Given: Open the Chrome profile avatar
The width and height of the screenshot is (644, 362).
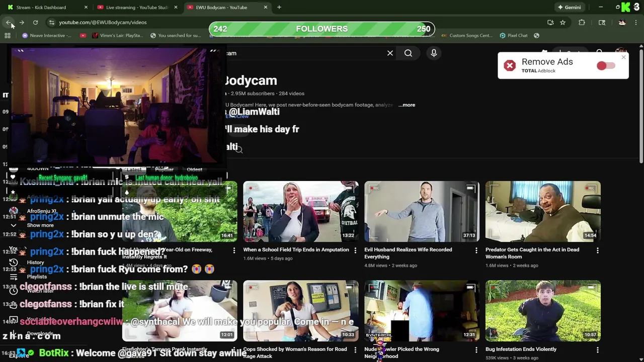Looking at the screenshot, I should pyautogui.click(x=622, y=22).
